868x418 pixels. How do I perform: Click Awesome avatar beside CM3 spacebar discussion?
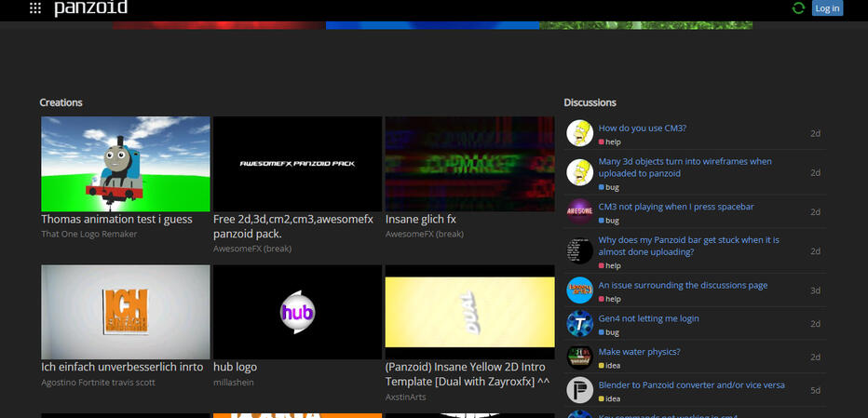tap(579, 211)
